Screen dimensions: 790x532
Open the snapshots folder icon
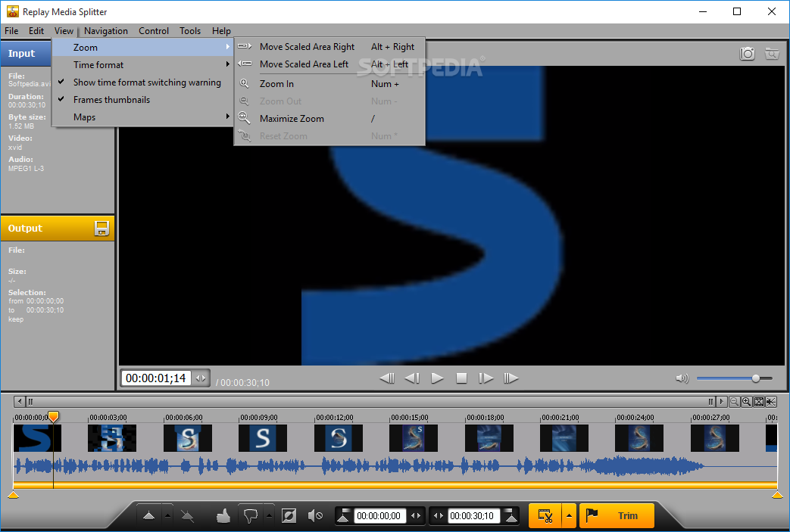click(x=771, y=53)
